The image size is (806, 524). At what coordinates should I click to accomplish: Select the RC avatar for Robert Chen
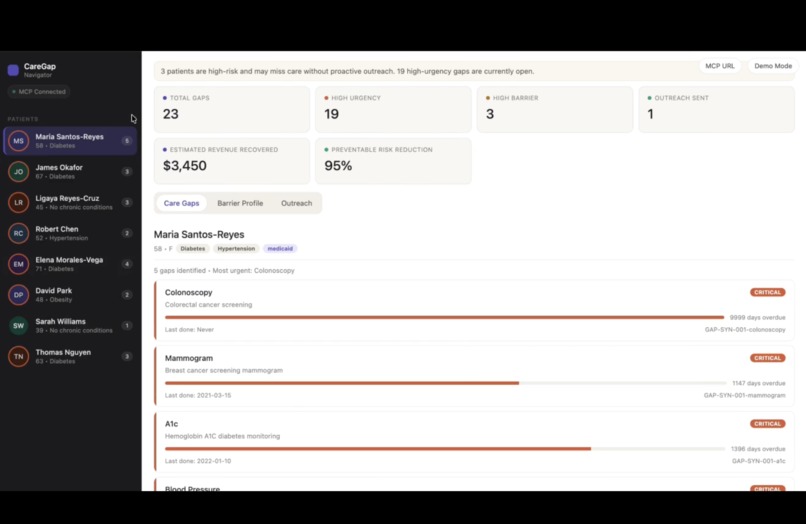[19, 233]
